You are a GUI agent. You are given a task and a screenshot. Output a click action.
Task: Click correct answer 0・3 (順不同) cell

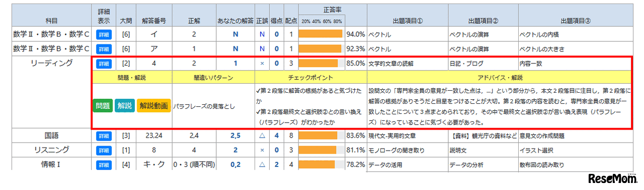[194, 164]
